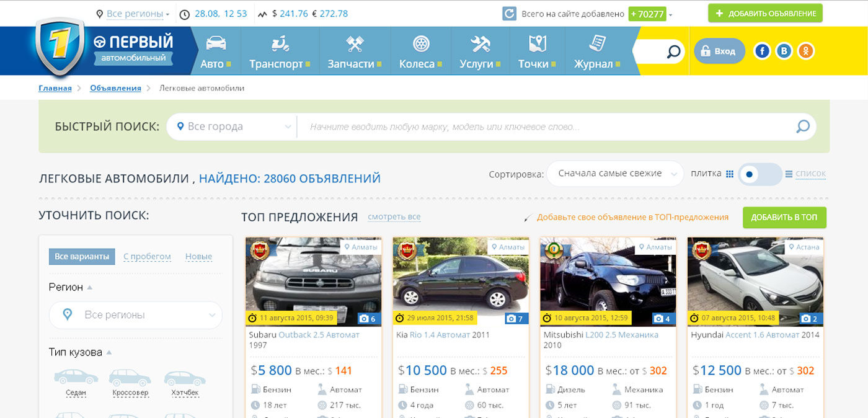
Task: Open the Kia Rio 1.4 Автомат title
Action: [443, 335]
